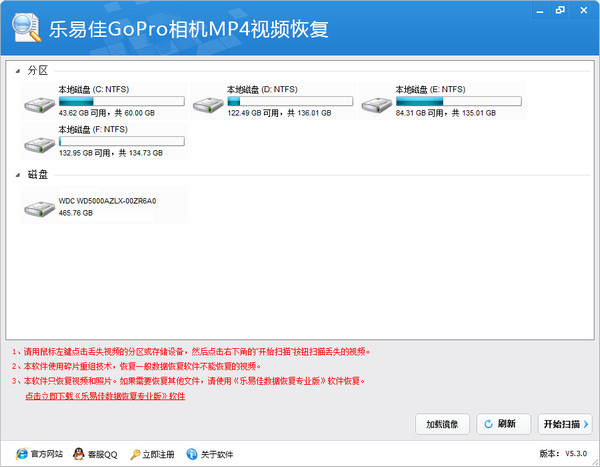The image size is (600, 467).
Task: Open the 客服QQ link text
Action: [x=103, y=454]
